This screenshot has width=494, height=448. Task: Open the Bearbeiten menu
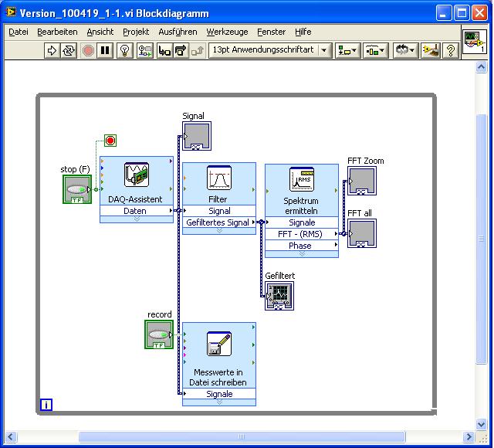57,32
